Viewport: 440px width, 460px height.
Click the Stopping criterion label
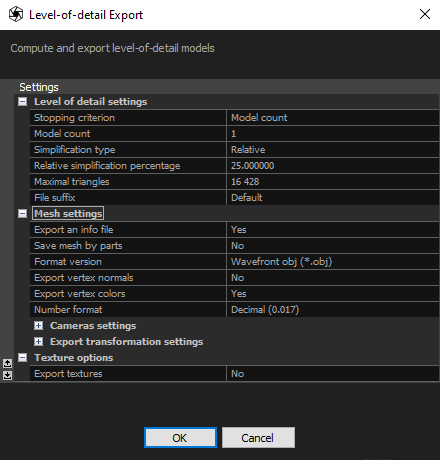coord(74,118)
